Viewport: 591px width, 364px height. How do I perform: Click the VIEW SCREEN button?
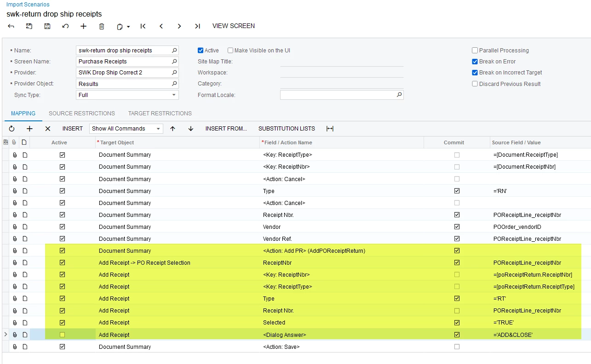[234, 26]
